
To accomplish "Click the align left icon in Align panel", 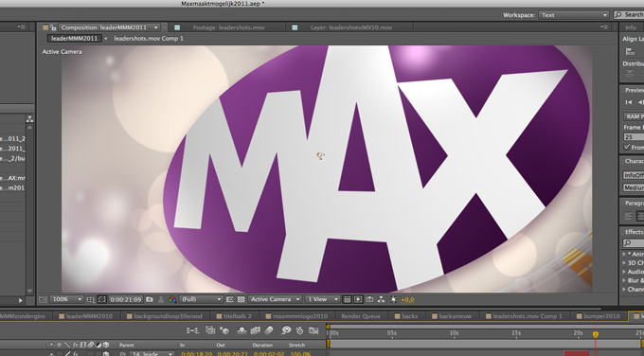I will (630, 52).
